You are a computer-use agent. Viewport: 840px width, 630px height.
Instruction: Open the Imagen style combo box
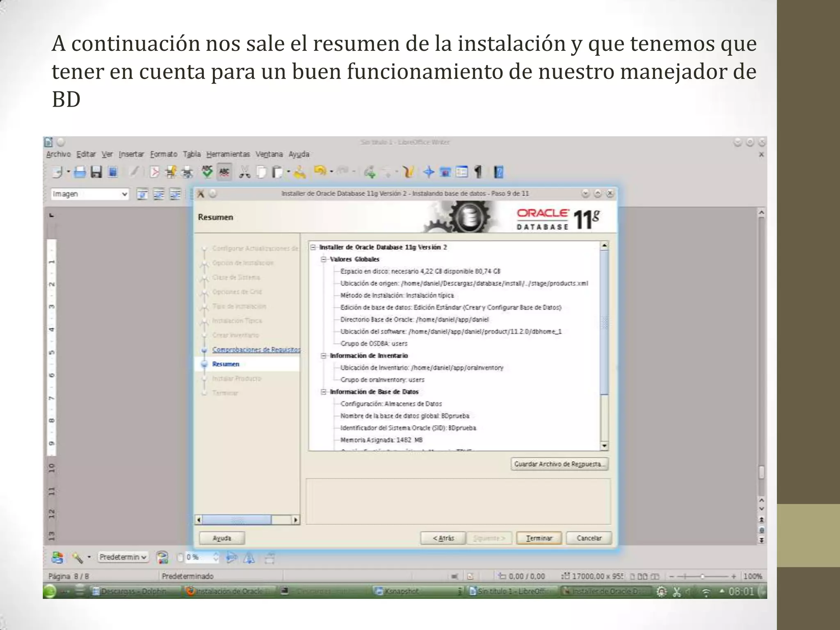click(x=90, y=194)
